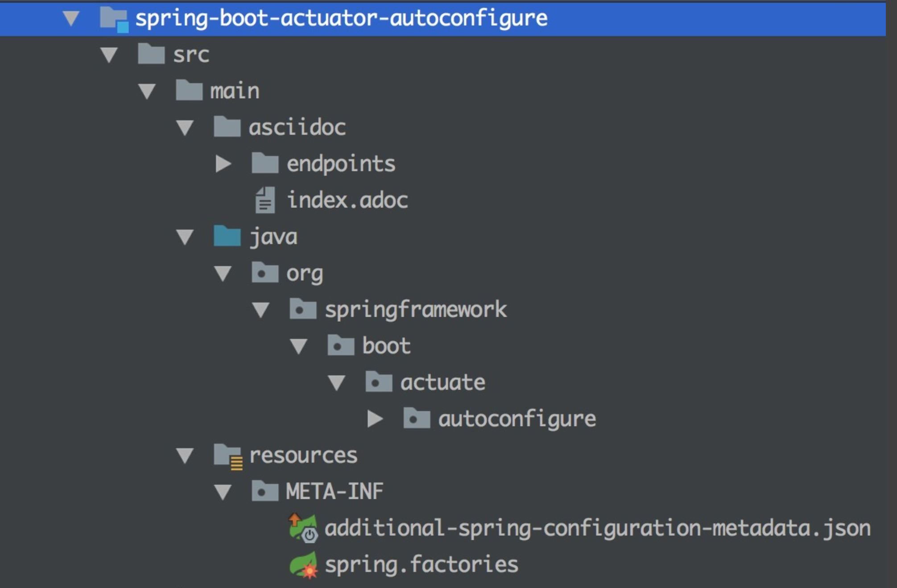
Task: Expand the endpoints folder
Action: [x=222, y=164]
